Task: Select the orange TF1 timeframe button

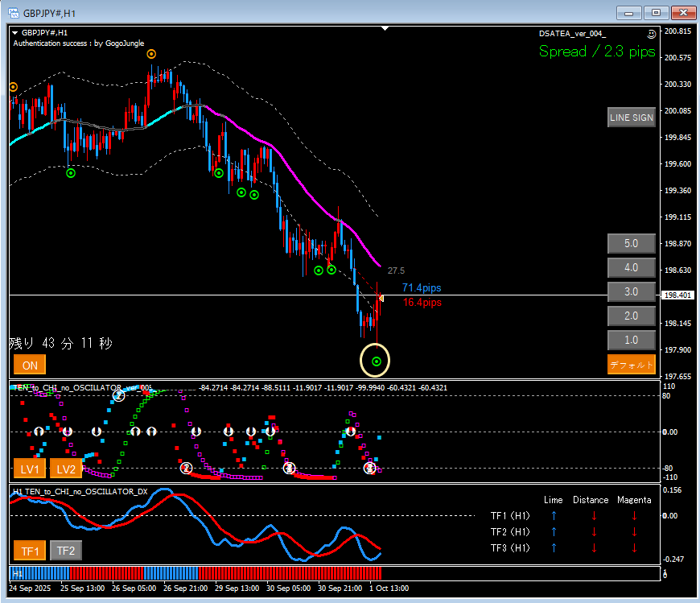Action: (30, 551)
